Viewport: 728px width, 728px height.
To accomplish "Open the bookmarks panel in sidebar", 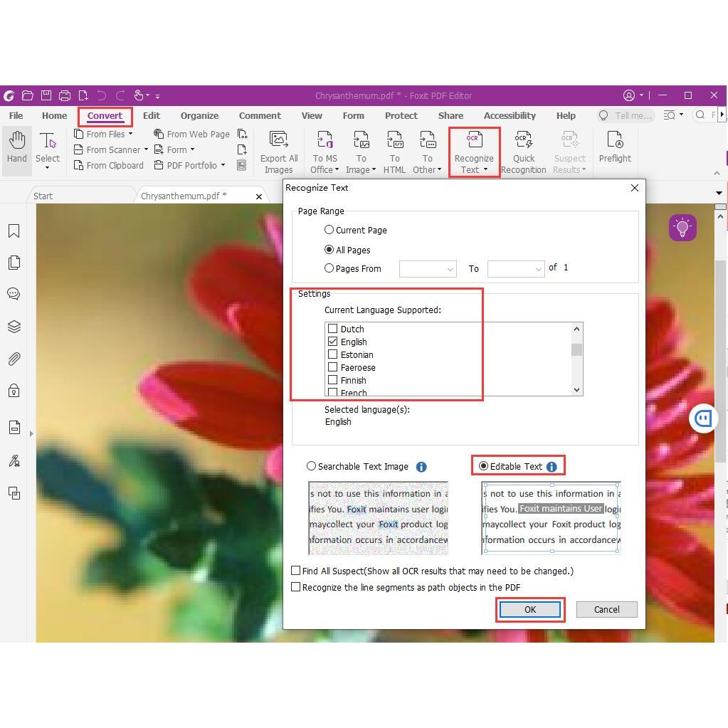I will [x=14, y=231].
